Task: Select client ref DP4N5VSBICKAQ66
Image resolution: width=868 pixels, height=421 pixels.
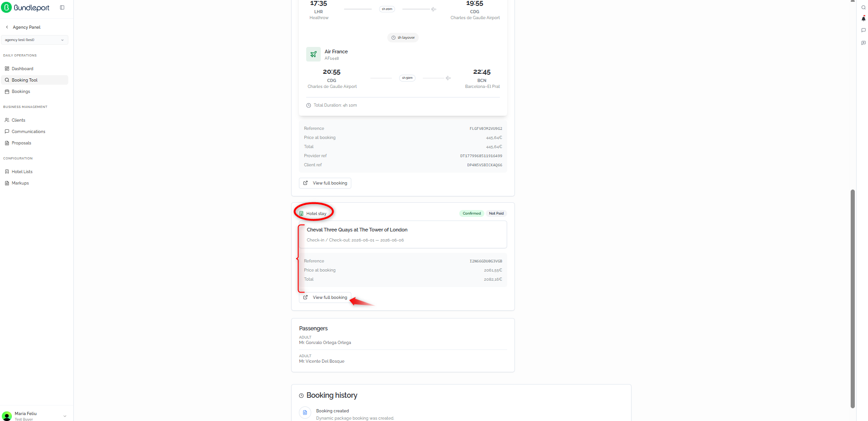Action: tap(484, 165)
